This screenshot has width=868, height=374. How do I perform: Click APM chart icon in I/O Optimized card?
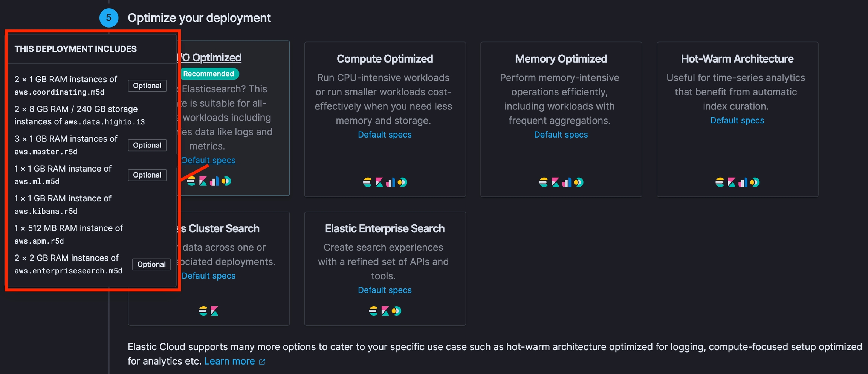[x=214, y=181]
